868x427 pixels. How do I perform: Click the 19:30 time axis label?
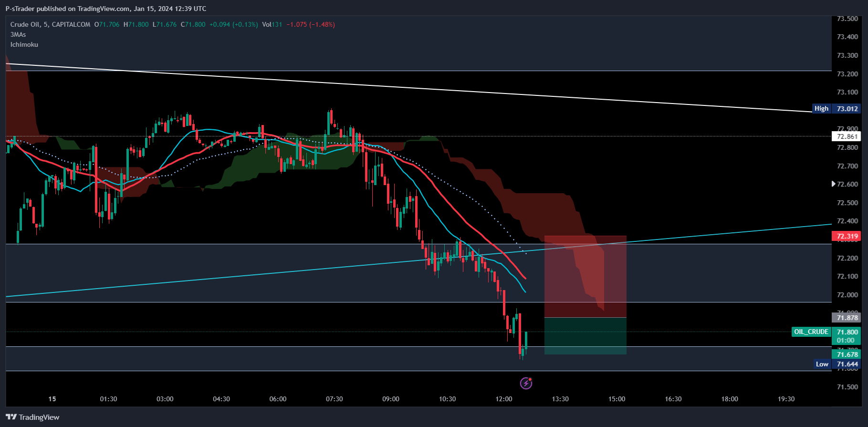click(786, 399)
